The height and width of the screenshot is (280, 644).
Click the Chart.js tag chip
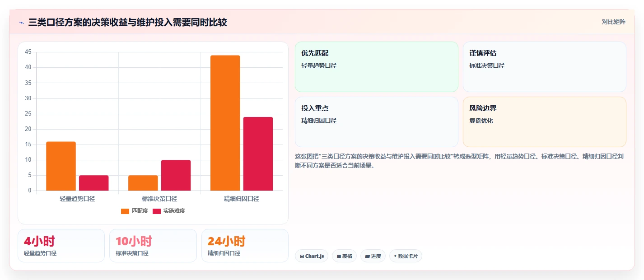click(312, 256)
